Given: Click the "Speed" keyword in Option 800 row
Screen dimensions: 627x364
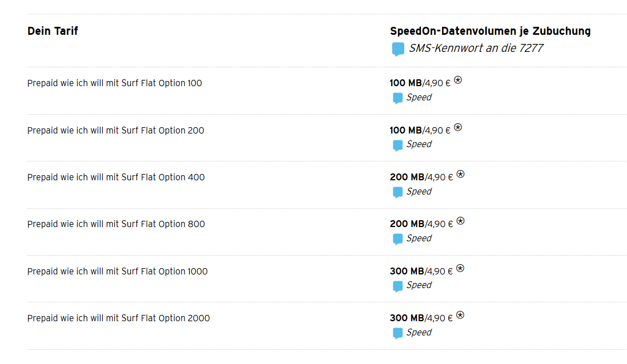Looking at the screenshot, I should click(419, 238).
